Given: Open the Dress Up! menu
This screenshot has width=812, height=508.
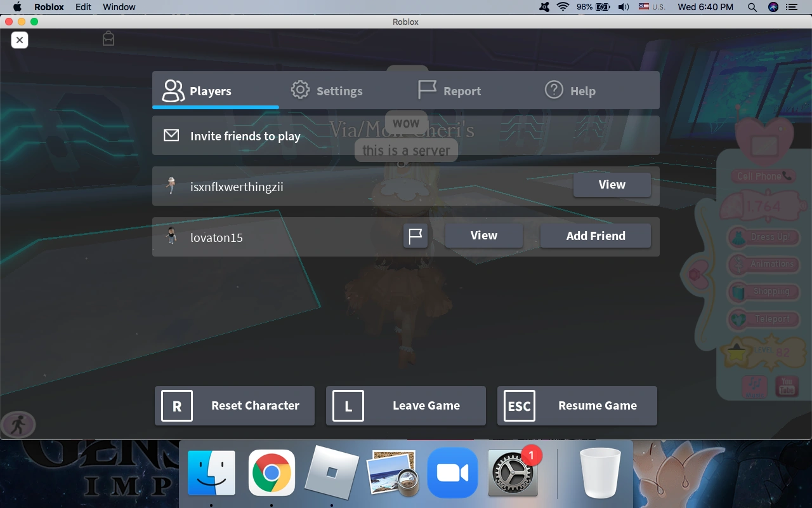Looking at the screenshot, I should [x=762, y=237].
